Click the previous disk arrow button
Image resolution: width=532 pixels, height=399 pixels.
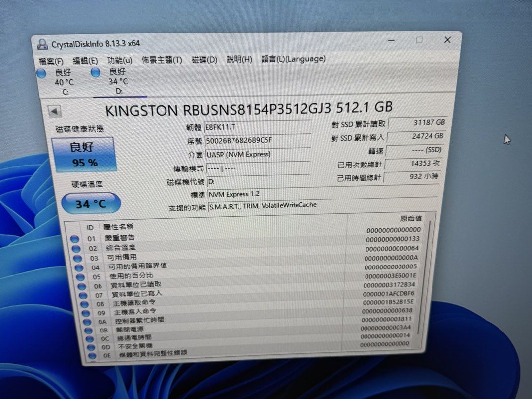[x=55, y=111]
